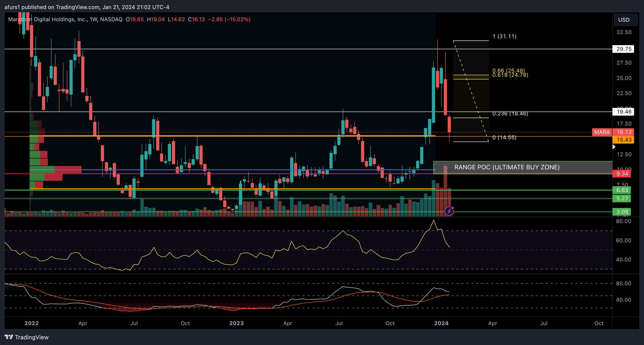Image resolution: width=644 pixels, height=345 pixels.
Task: Click the MARA symbol price tag
Action: click(x=602, y=132)
